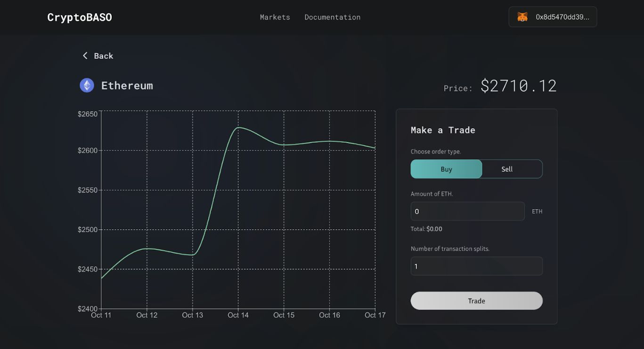Viewport: 644px width, 349px height.
Task: Click the Oct 12 axis label
Action: click(x=147, y=315)
